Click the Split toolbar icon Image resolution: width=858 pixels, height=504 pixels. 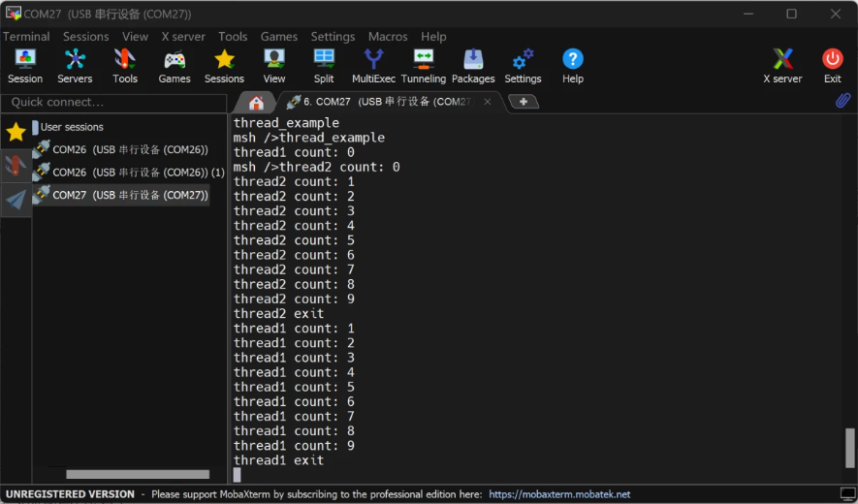coord(324,66)
